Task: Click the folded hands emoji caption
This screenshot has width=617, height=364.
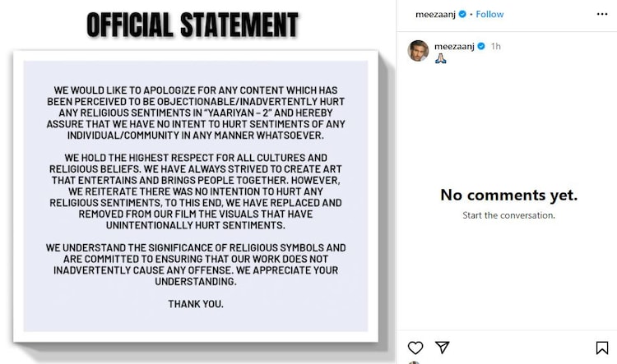Action: click(440, 60)
